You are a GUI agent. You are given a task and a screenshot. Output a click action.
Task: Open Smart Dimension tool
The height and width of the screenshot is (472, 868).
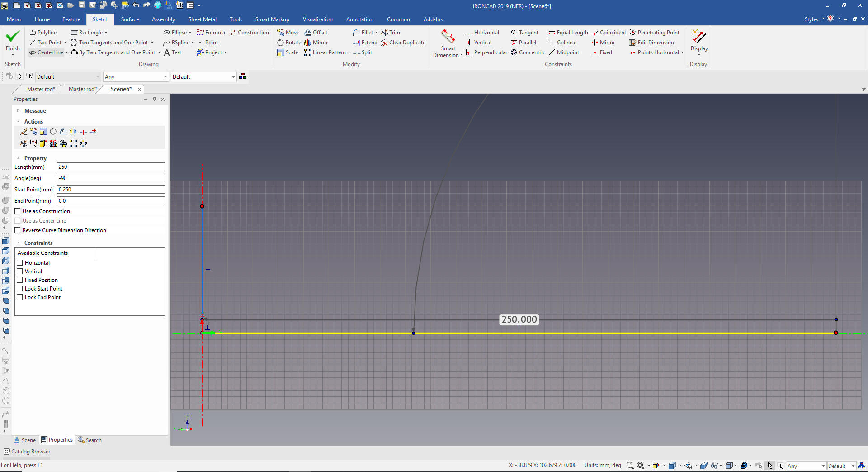pyautogui.click(x=448, y=43)
